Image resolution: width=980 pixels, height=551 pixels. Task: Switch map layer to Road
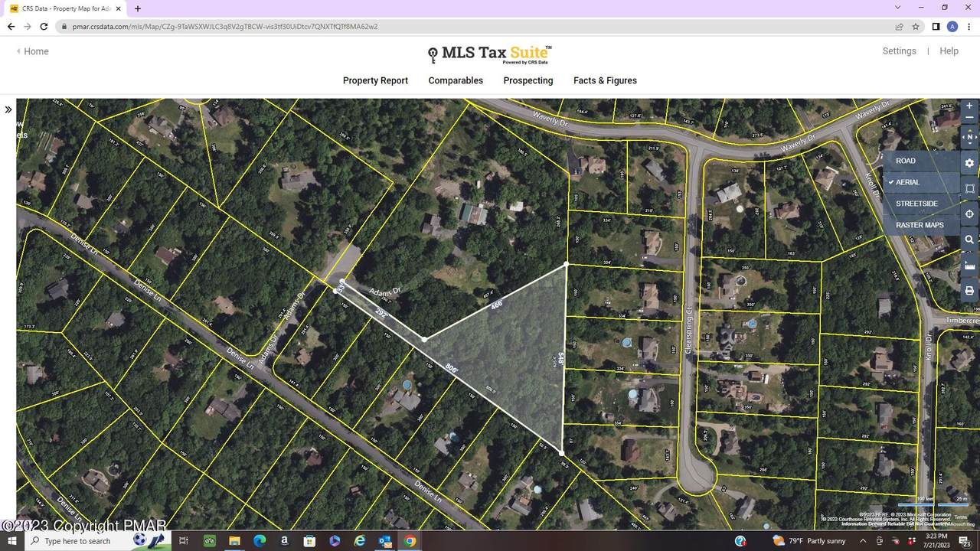(906, 161)
